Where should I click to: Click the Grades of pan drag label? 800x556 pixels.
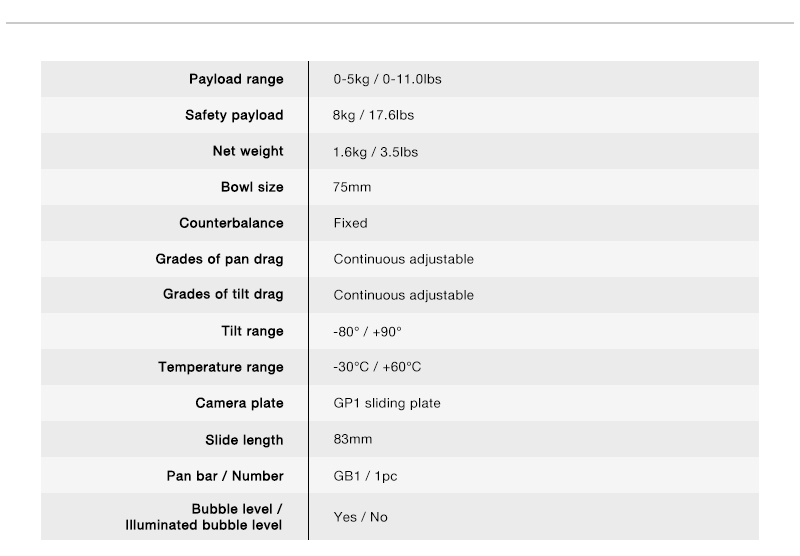[x=219, y=259]
